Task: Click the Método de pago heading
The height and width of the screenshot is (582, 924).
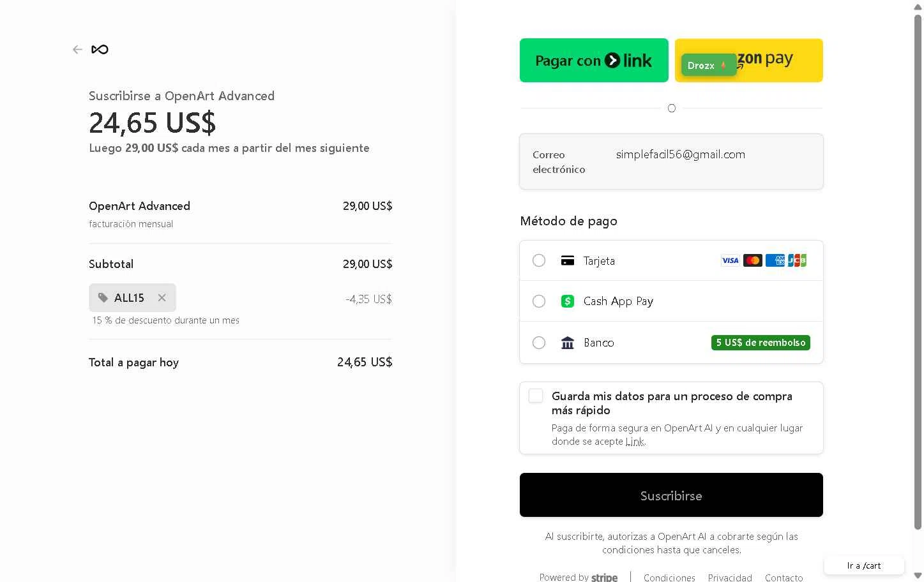Action: [568, 221]
